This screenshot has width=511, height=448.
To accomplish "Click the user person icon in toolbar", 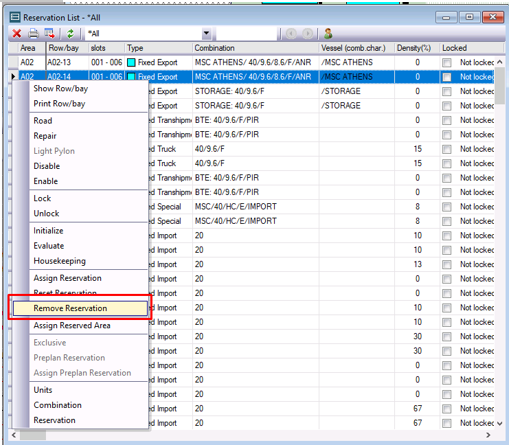I will 328,33.
